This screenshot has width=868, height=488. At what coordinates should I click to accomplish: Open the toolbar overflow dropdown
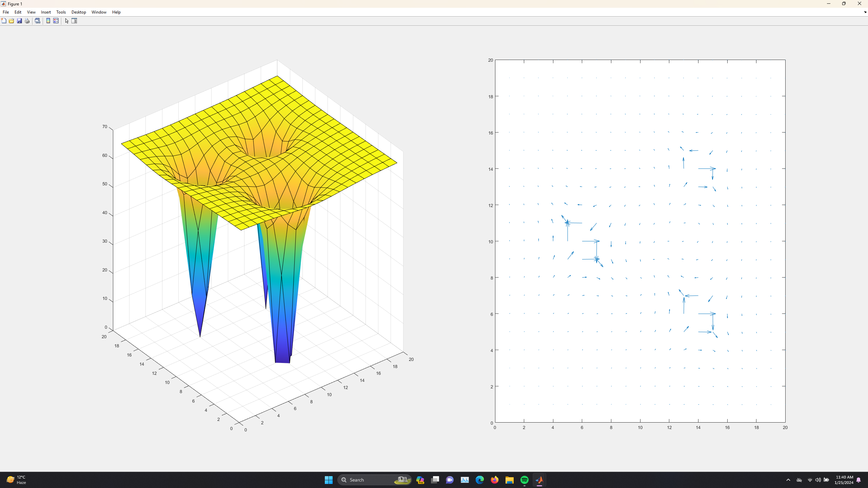[x=865, y=12]
